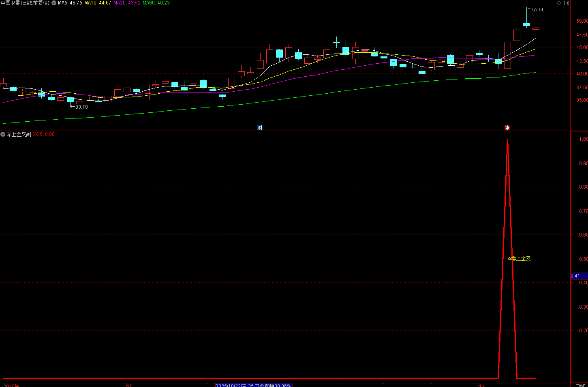Click the 日线 period label at bottom right
The height and width of the screenshot is (387, 588).
coord(580,385)
